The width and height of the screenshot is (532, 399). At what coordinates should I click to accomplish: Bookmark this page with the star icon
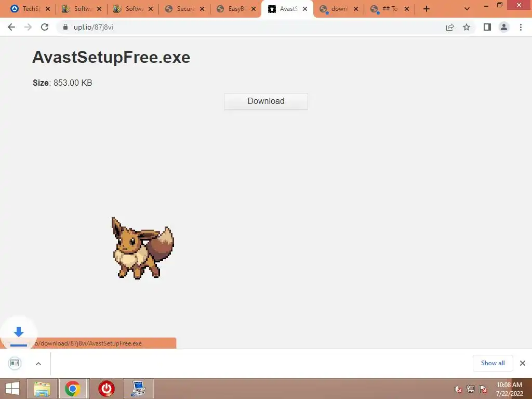(467, 27)
